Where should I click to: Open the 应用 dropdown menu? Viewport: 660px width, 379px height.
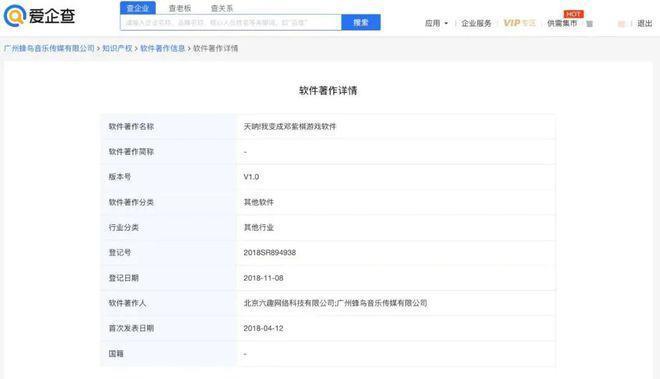(x=436, y=23)
